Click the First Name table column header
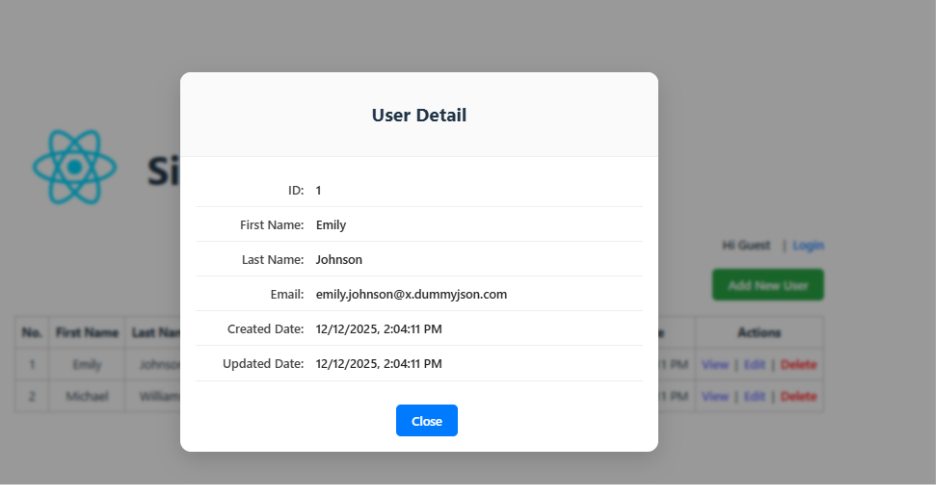 87,333
